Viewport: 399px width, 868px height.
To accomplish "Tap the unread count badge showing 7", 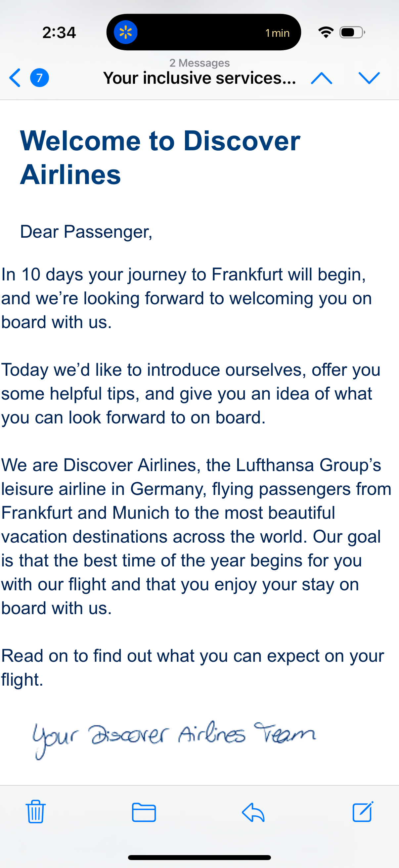I will point(39,78).
